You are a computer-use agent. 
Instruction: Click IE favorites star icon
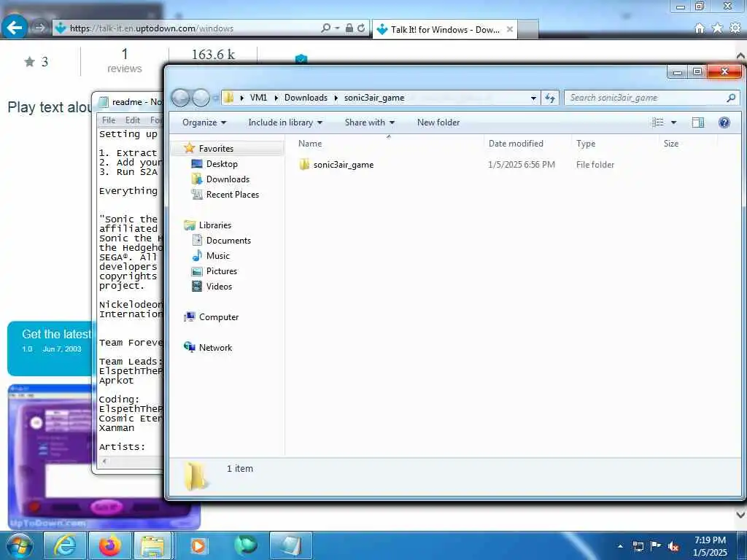717,28
